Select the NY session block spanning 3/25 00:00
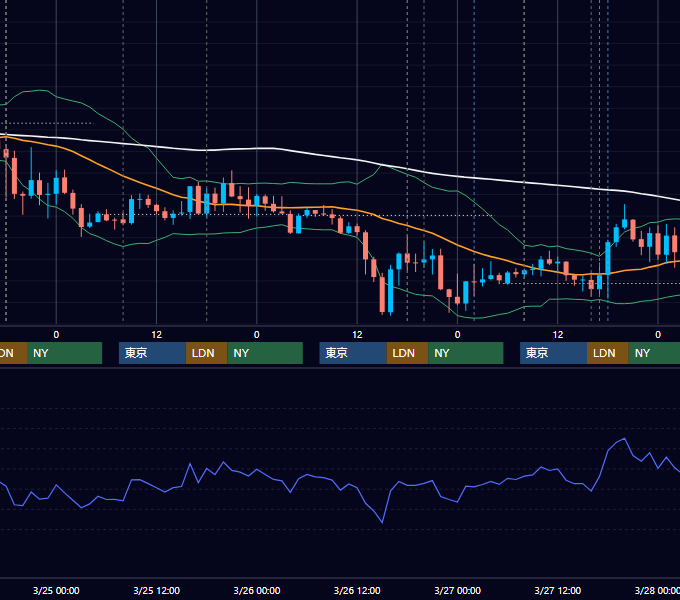 [65, 353]
